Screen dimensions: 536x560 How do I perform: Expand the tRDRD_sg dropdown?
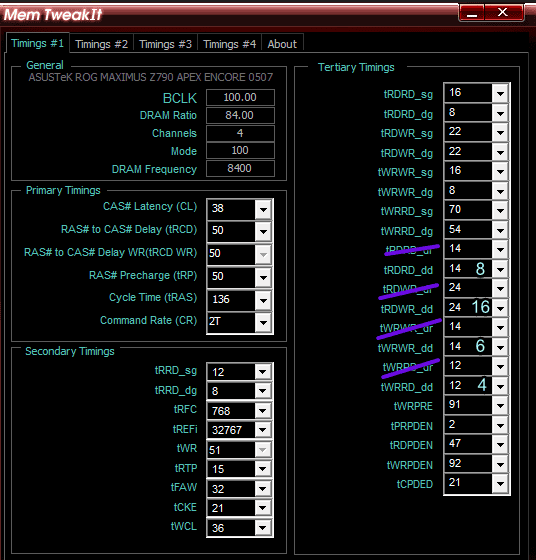pos(500,94)
